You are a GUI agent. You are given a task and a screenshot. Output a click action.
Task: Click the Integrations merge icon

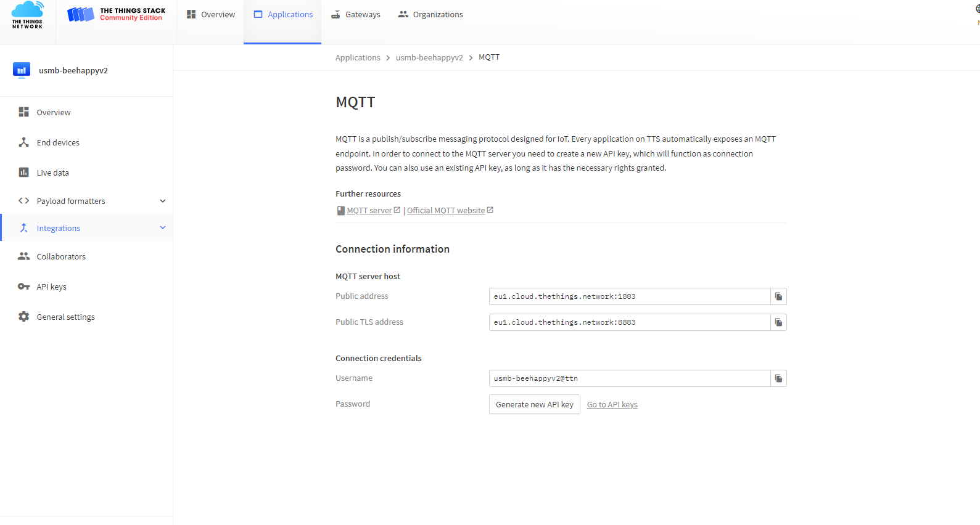[x=24, y=227]
